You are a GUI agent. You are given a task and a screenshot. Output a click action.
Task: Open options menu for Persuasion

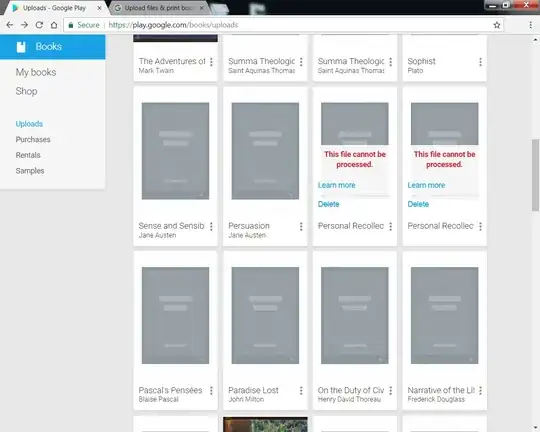(x=301, y=226)
